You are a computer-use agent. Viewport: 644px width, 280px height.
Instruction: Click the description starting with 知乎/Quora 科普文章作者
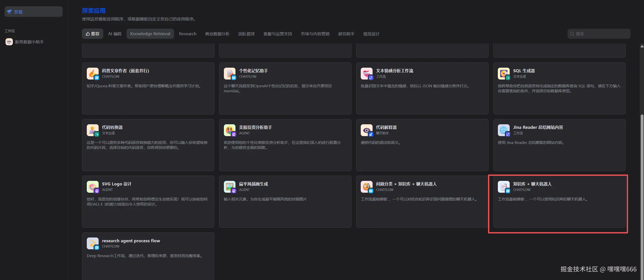point(144,86)
